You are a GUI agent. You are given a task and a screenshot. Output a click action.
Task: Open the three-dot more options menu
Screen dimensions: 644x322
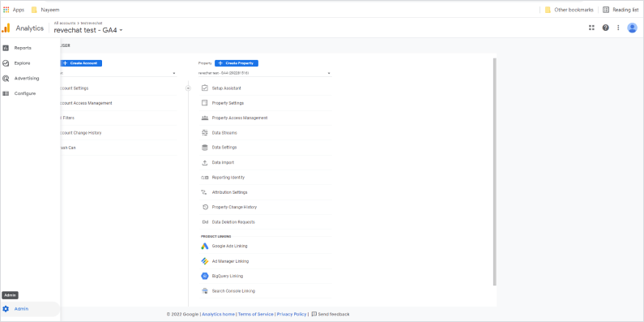618,28
